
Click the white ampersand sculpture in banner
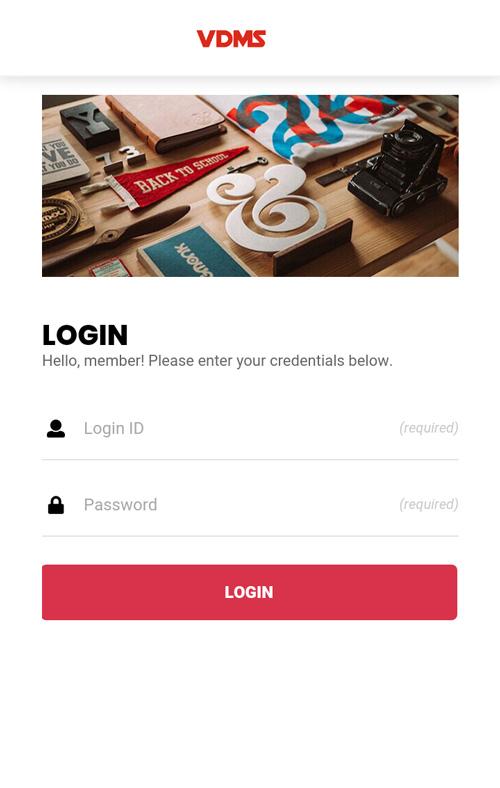pyautogui.click(x=267, y=206)
